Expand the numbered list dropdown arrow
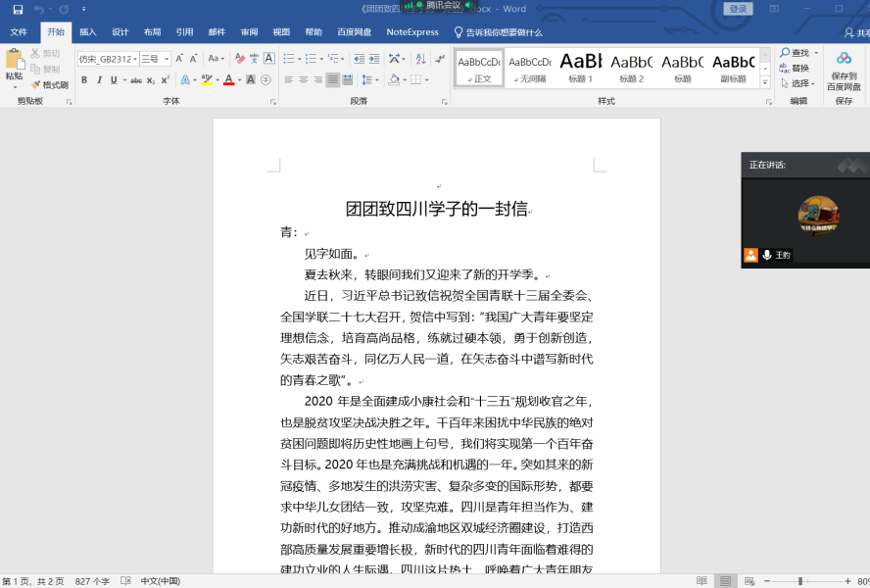This screenshot has width=870, height=588. pos(321,59)
